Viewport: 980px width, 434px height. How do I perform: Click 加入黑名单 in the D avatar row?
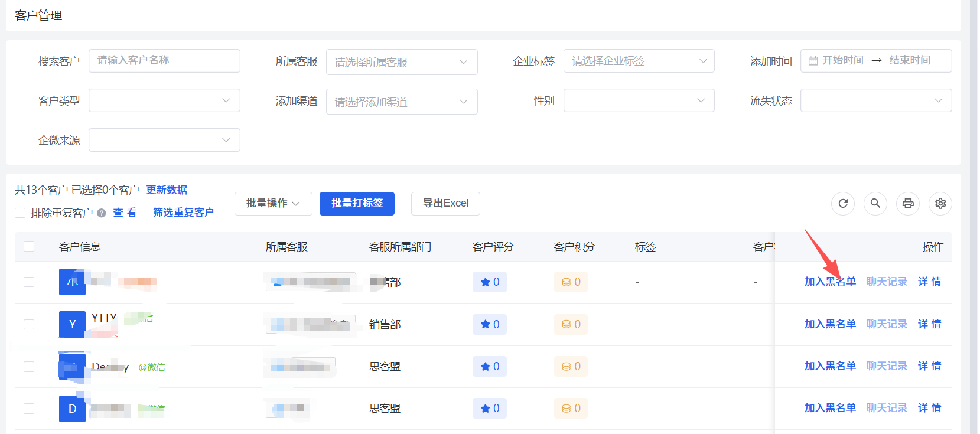830,408
